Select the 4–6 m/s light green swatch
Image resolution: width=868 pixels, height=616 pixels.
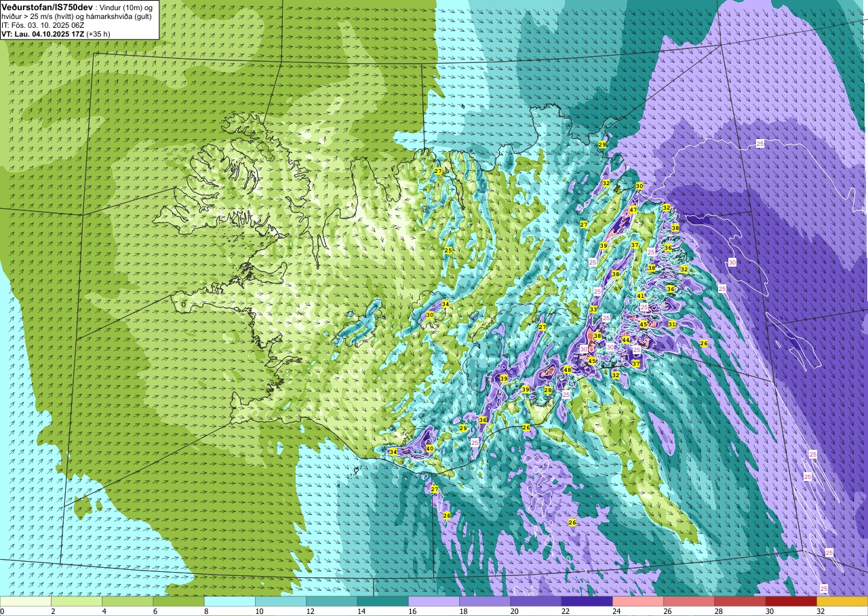(127, 601)
